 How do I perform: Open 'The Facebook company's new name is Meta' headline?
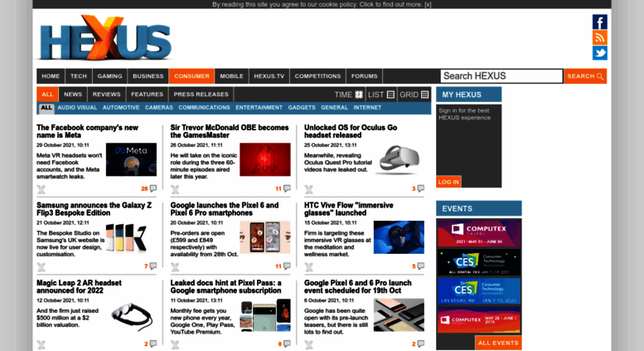click(88, 132)
